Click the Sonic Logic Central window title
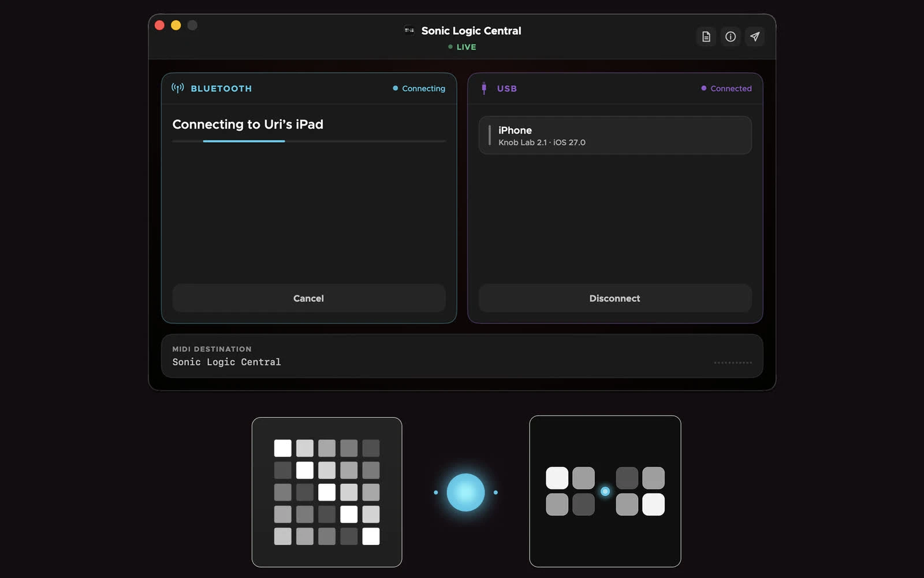Image resolution: width=924 pixels, height=578 pixels. tap(471, 31)
